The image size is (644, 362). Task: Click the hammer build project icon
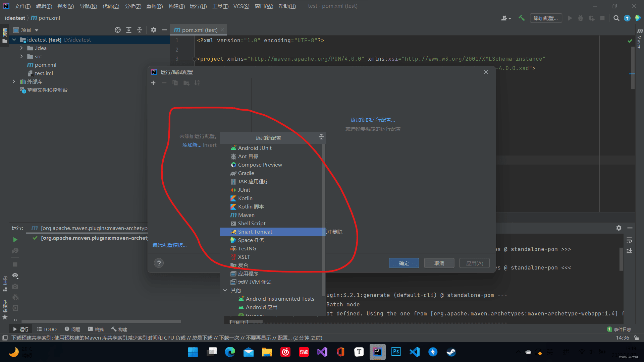coord(522,18)
